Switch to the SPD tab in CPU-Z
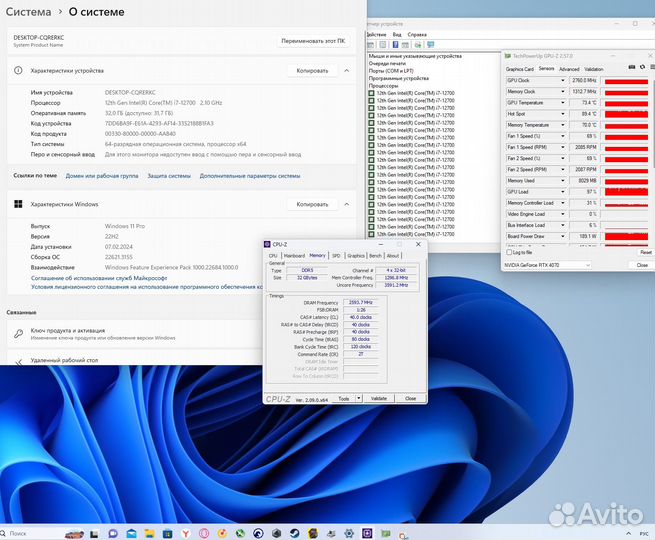The image size is (655, 540). 336,256
